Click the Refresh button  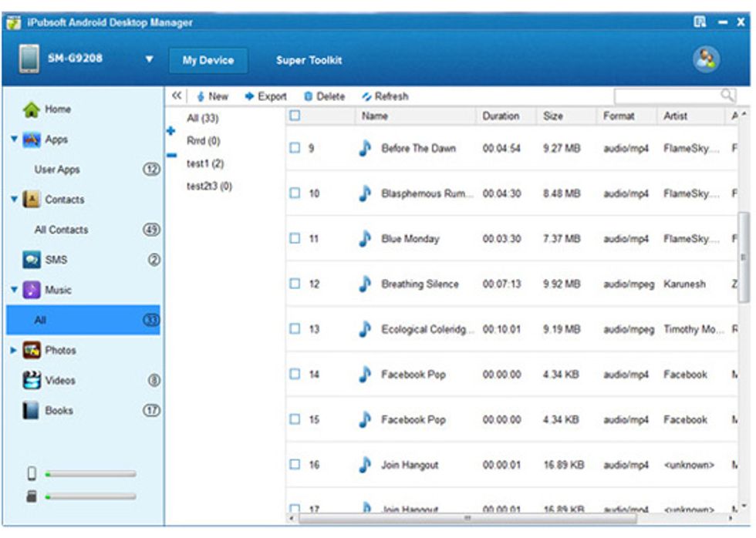click(385, 97)
